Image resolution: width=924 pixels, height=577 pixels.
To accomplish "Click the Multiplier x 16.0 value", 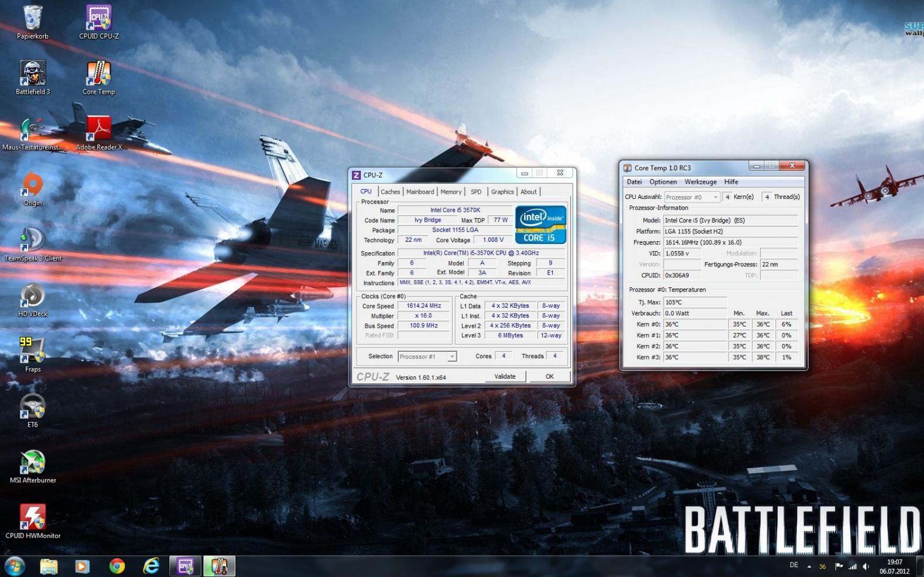I will [x=423, y=316].
